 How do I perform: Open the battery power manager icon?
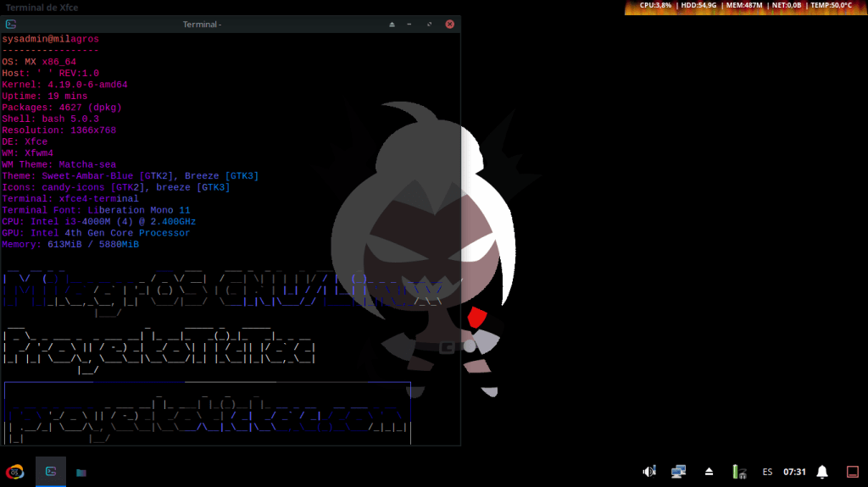(x=739, y=472)
